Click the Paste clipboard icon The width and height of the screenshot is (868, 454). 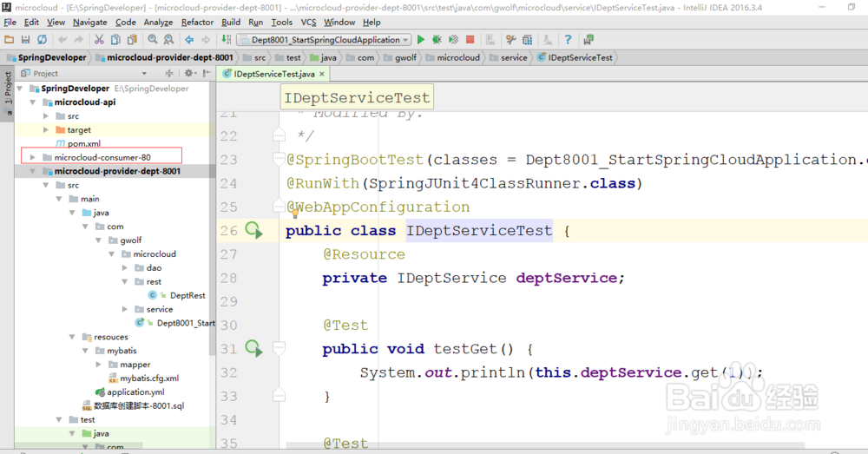pos(132,40)
